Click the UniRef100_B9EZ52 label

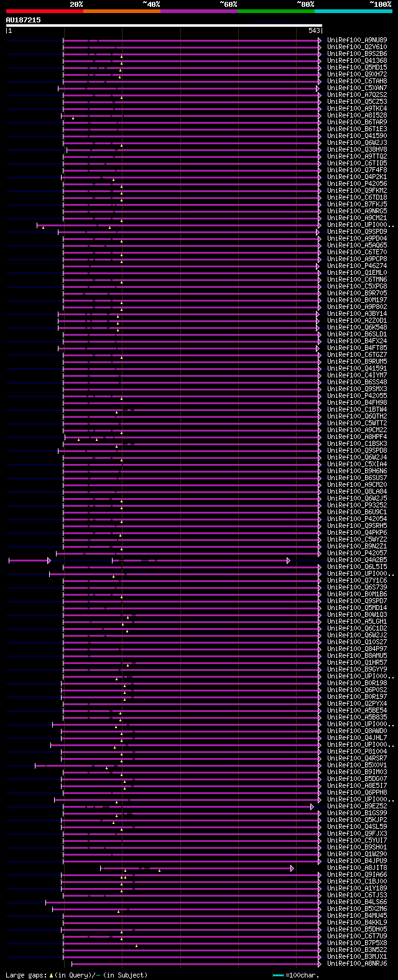(x=357, y=807)
